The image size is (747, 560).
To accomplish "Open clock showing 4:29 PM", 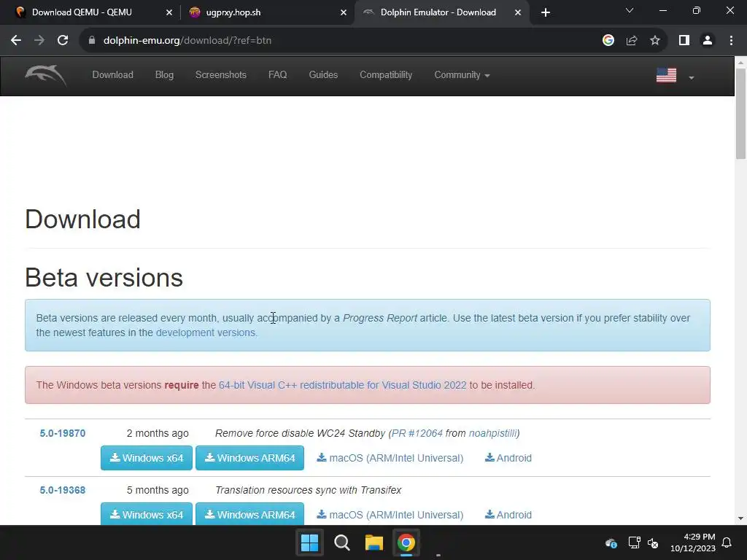I will coord(693,542).
